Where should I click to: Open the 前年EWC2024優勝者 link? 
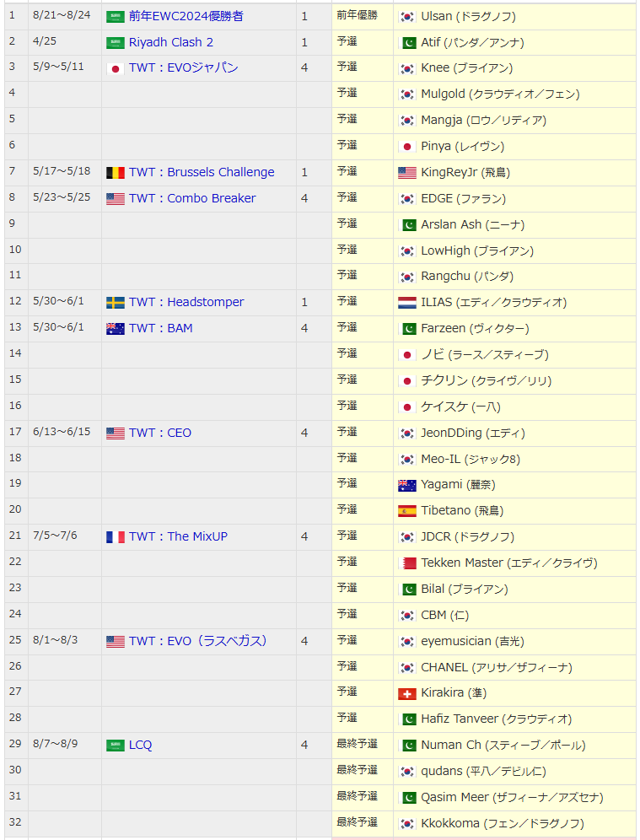186,16
